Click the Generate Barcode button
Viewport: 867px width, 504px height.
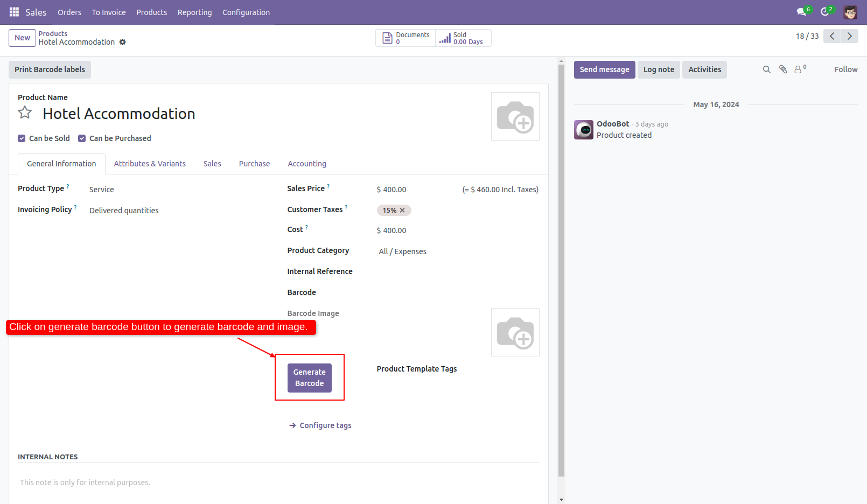(x=310, y=377)
